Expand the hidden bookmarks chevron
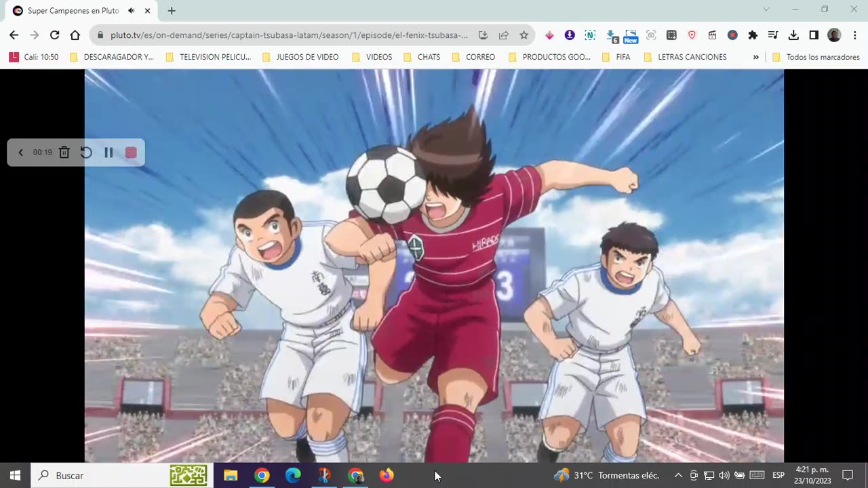The width and height of the screenshot is (868, 488). [755, 57]
